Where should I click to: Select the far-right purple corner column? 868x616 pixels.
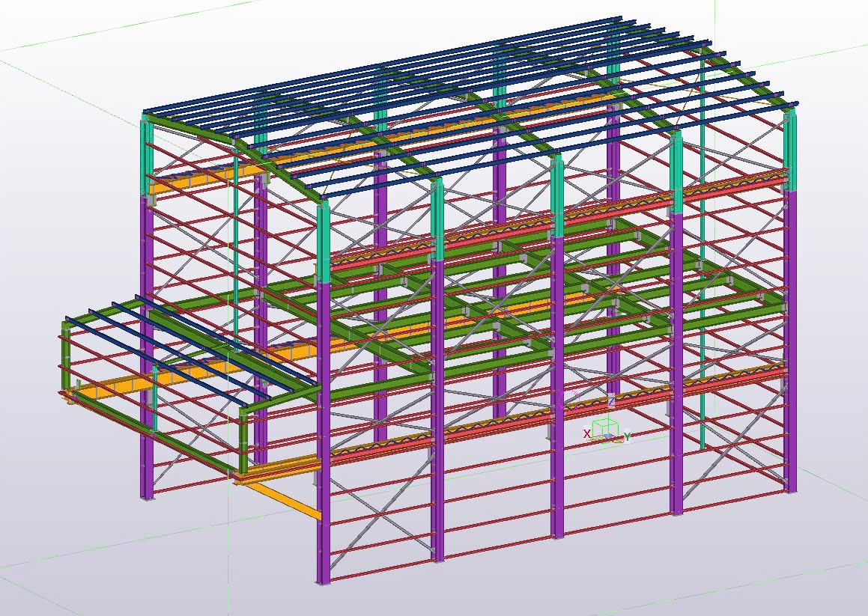[791, 341]
